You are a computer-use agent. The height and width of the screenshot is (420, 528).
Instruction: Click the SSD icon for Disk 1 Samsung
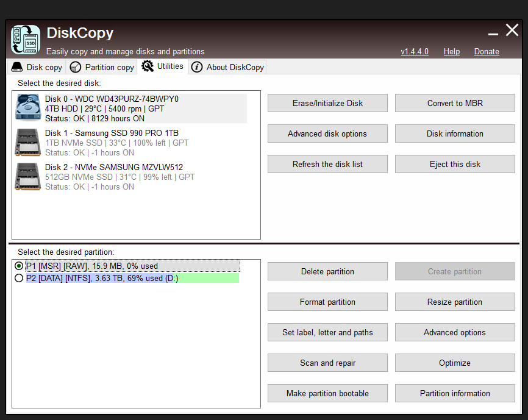coord(27,143)
